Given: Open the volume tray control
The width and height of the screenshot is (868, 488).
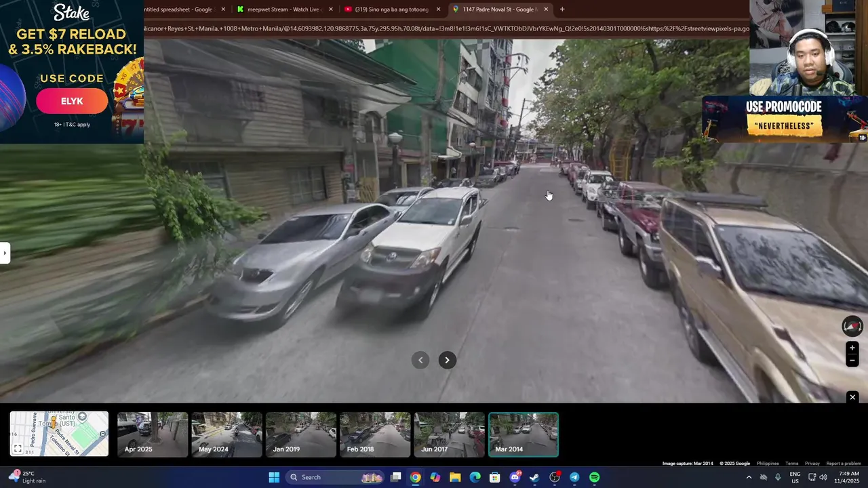Looking at the screenshot, I should point(823,477).
